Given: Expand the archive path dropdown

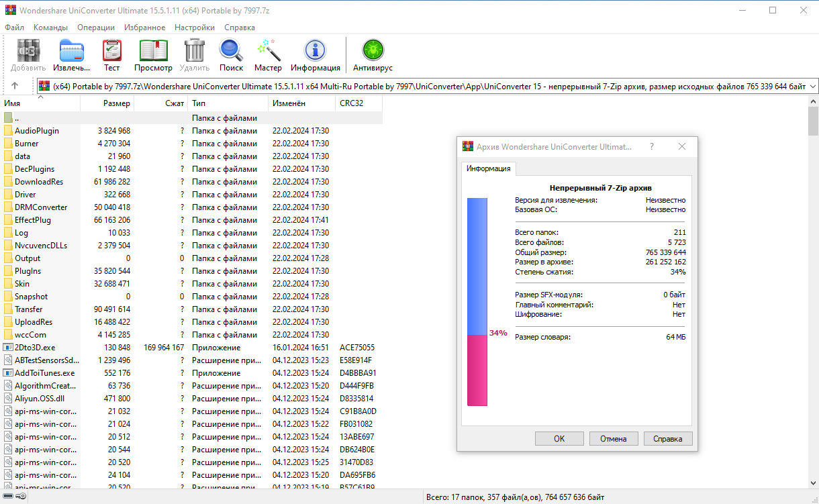Looking at the screenshot, I should (x=813, y=87).
